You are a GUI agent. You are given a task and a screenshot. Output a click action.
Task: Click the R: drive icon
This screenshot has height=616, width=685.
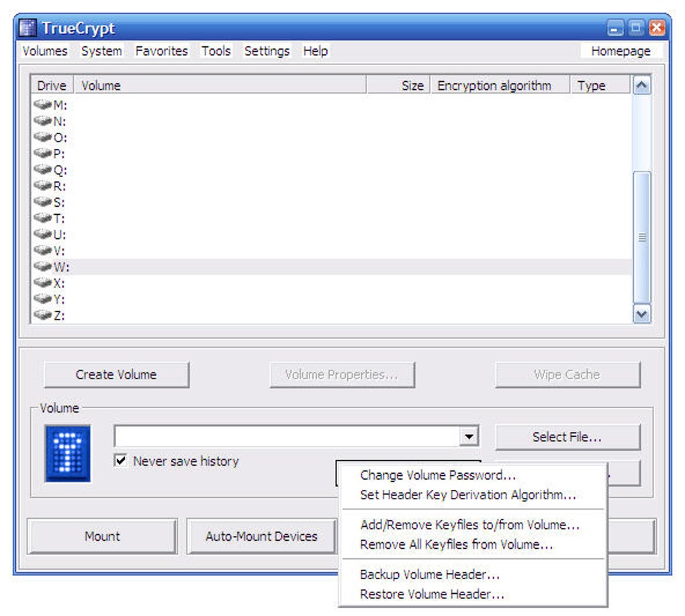pos(42,185)
